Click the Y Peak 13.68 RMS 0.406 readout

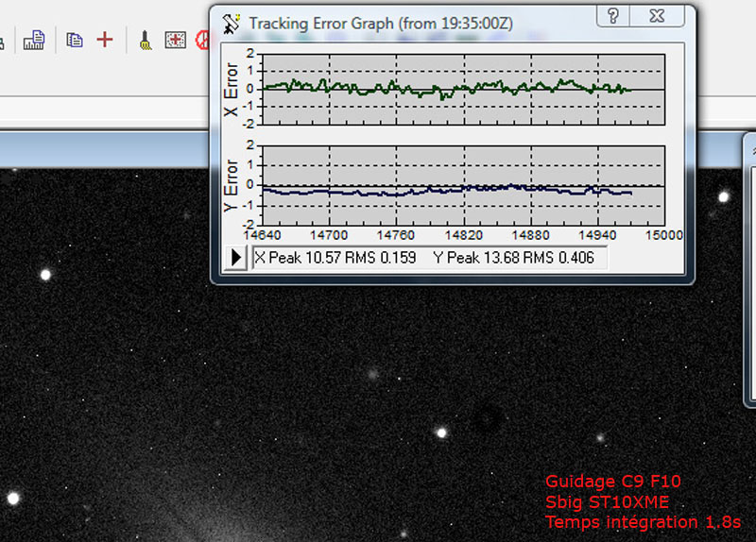coord(513,258)
